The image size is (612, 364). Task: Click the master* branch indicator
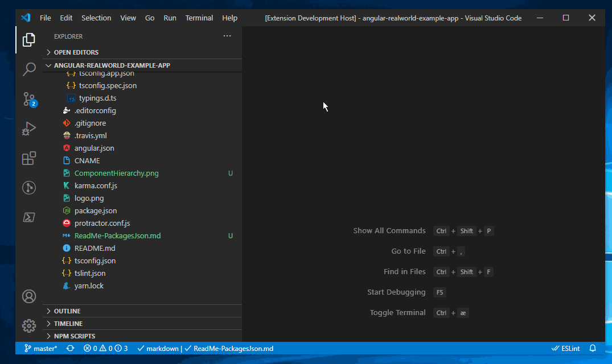pyautogui.click(x=40, y=349)
